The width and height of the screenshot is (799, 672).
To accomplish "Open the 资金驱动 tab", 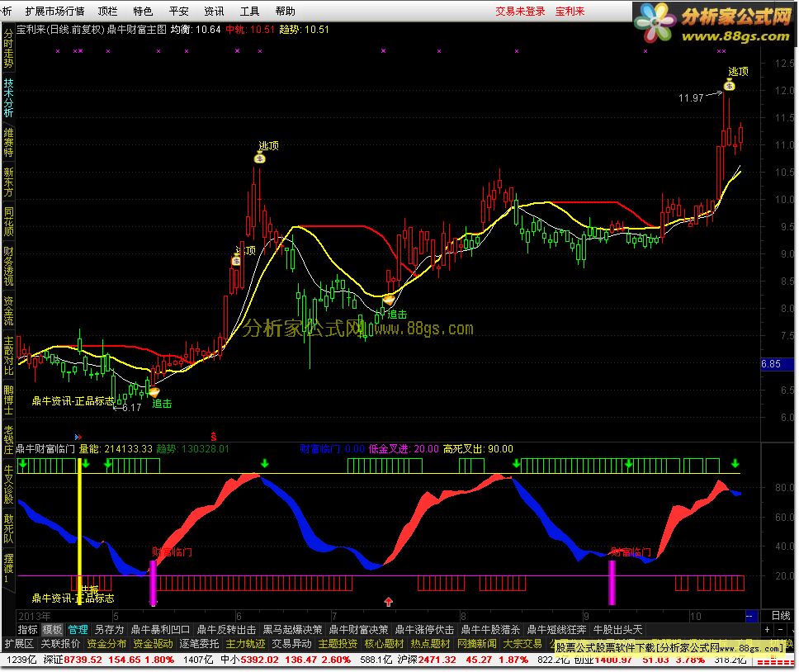I will (x=153, y=644).
